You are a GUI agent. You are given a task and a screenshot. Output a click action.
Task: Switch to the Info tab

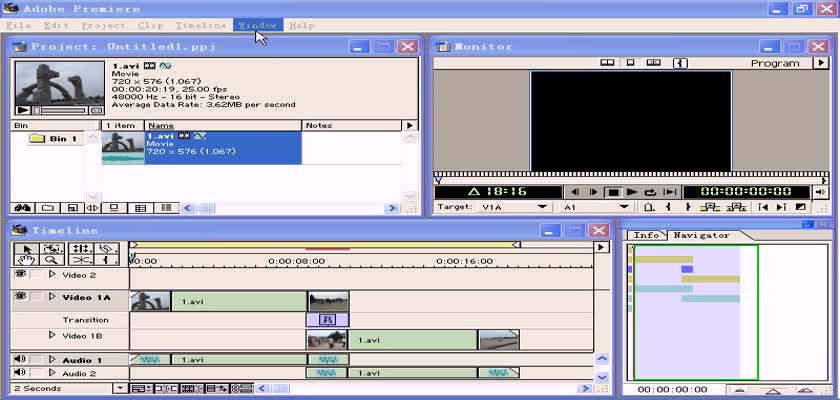coord(647,235)
